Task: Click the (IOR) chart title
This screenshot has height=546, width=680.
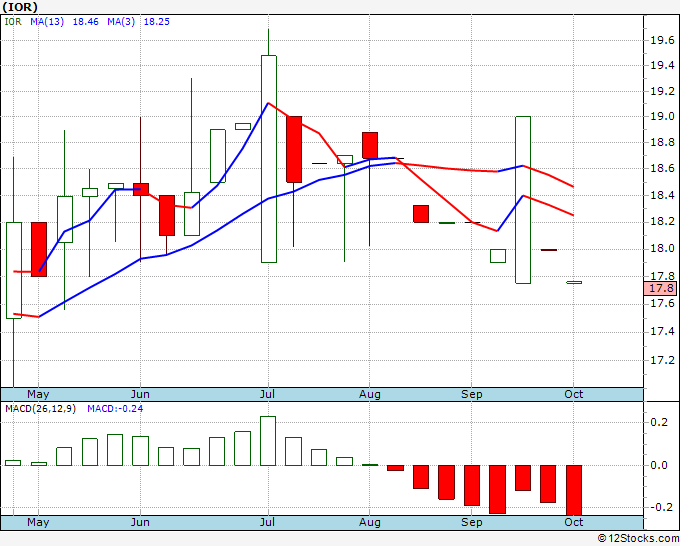Action: tap(20, 7)
